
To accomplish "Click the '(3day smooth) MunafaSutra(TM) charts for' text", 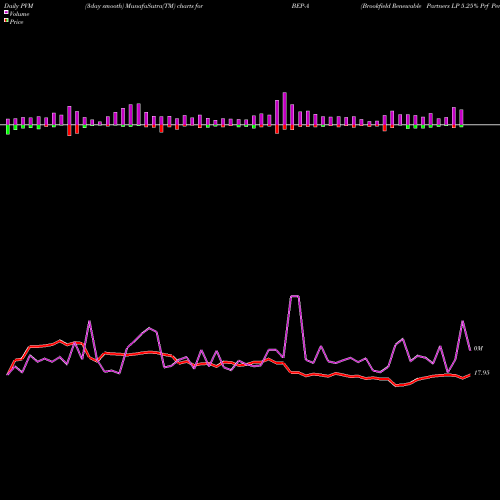I will [144, 6].
